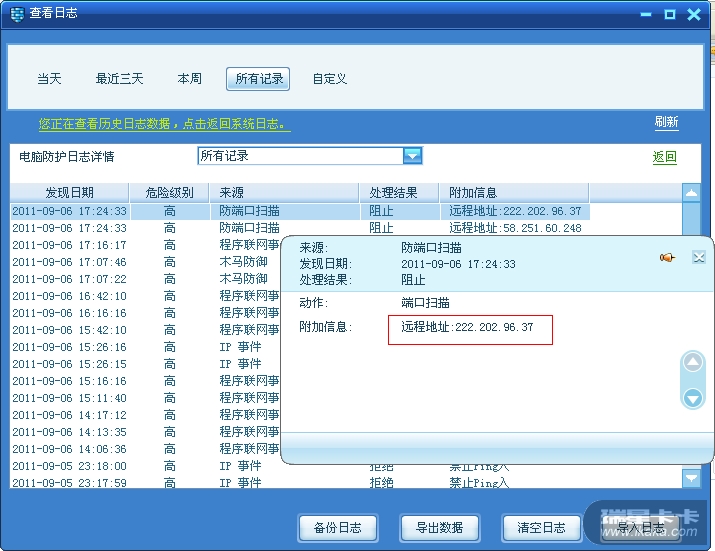
Task: Sort by 来源 column header
Action: 284,193
